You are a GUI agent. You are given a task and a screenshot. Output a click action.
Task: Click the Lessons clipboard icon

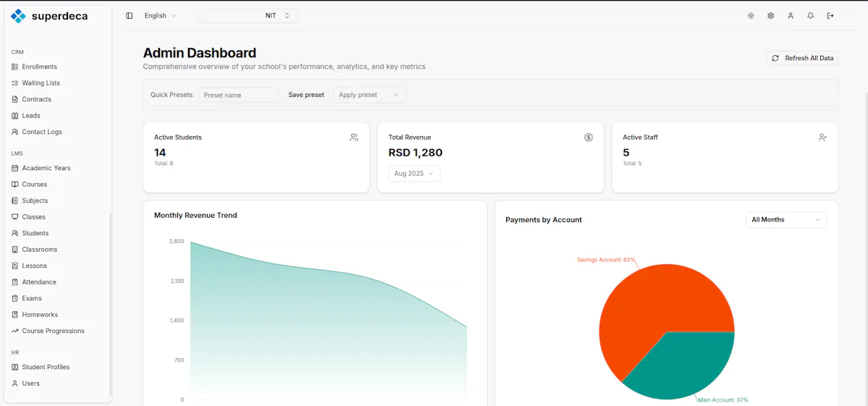pyautogui.click(x=15, y=266)
